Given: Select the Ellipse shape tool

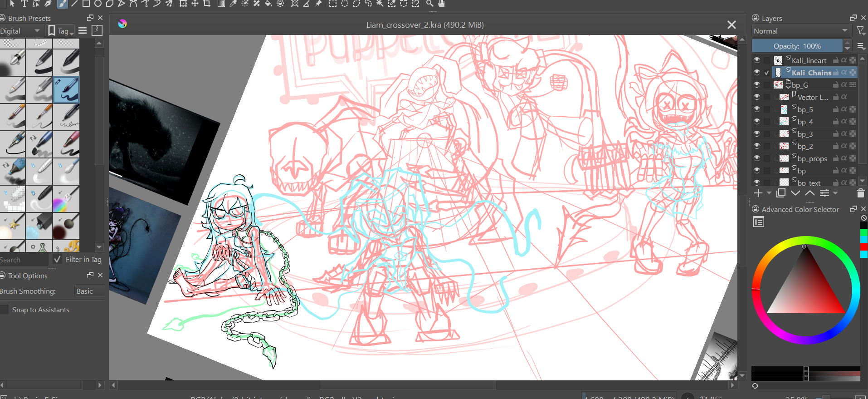Looking at the screenshot, I should [x=98, y=4].
